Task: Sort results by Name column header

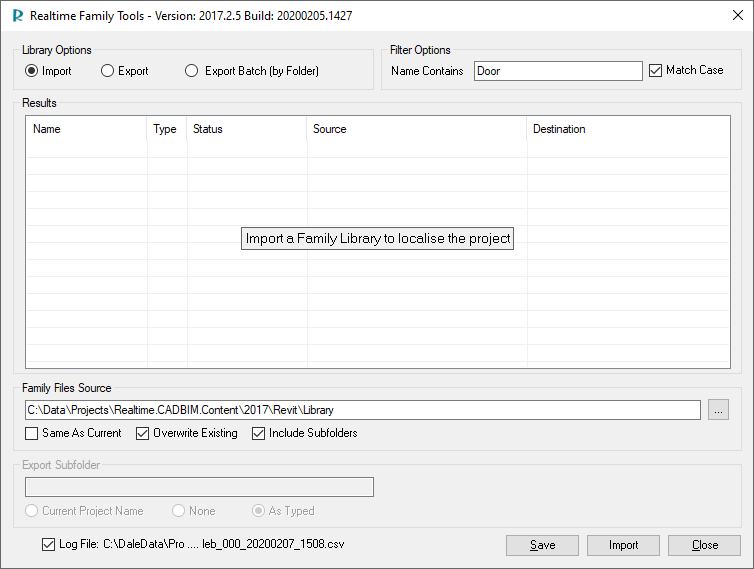Action: pyautogui.click(x=87, y=129)
